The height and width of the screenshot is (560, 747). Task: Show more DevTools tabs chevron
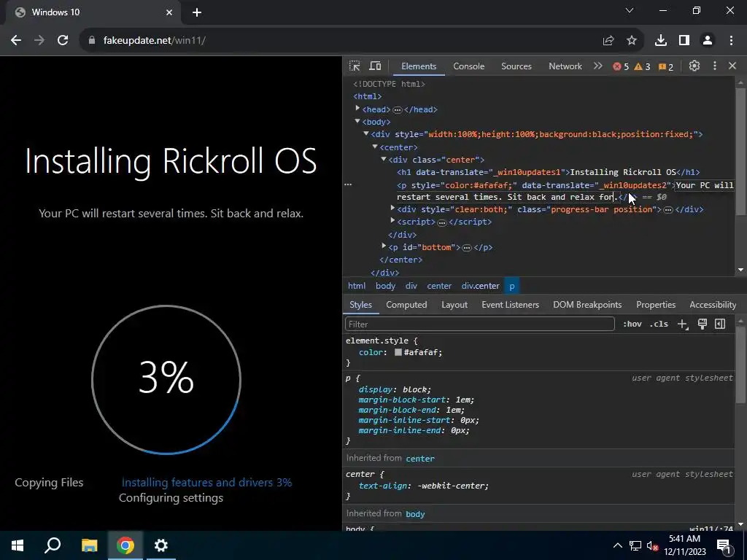(x=598, y=66)
